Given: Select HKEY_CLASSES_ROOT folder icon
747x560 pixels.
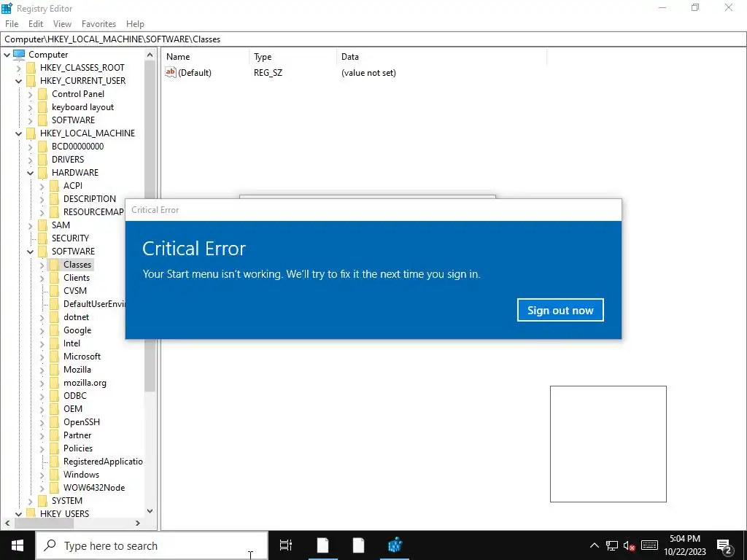Looking at the screenshot, I should coord(31,68).
